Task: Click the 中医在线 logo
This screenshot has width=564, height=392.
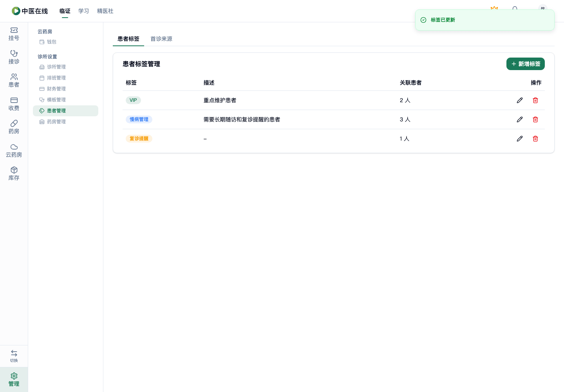Action: 30,11
